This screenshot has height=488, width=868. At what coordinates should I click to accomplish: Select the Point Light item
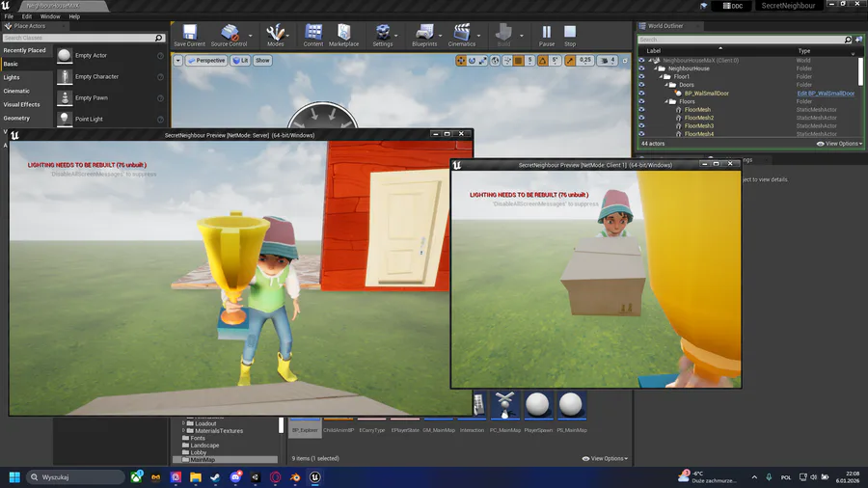tap(110, 119)
